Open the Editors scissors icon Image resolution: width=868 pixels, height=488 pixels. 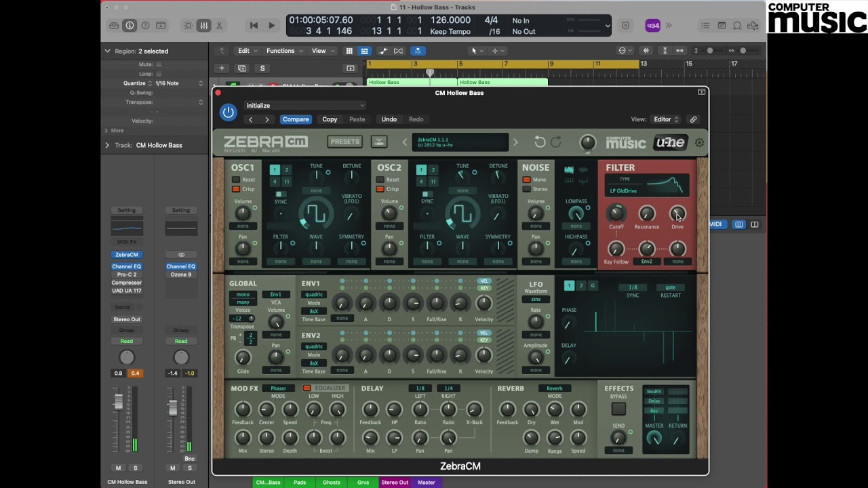(x=219, y=26)
